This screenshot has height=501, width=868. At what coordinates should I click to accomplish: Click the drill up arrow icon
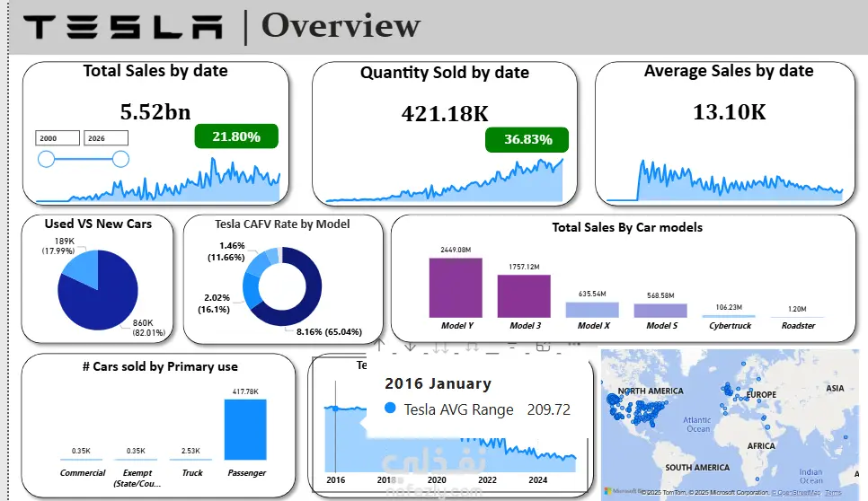tap(380, 346)
